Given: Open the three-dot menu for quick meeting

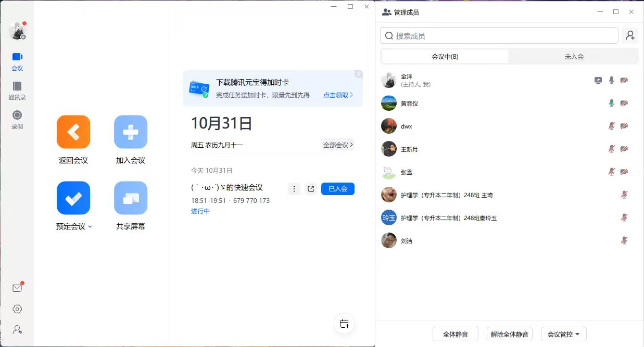Looking at the screenshot, I should coord(294,189).
